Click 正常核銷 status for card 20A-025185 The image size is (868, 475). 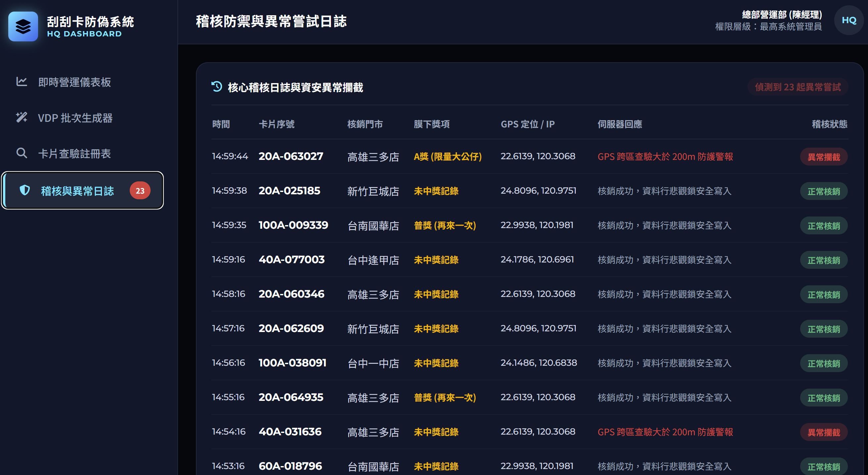coord(824,191)
